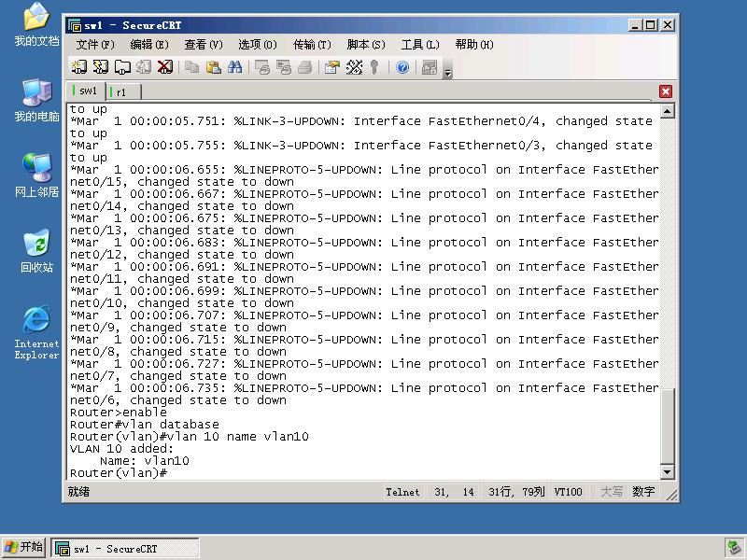Viewport: 747px width, 560px height.
Task: Switch to the r1 session tab
Action: point(123,91)
